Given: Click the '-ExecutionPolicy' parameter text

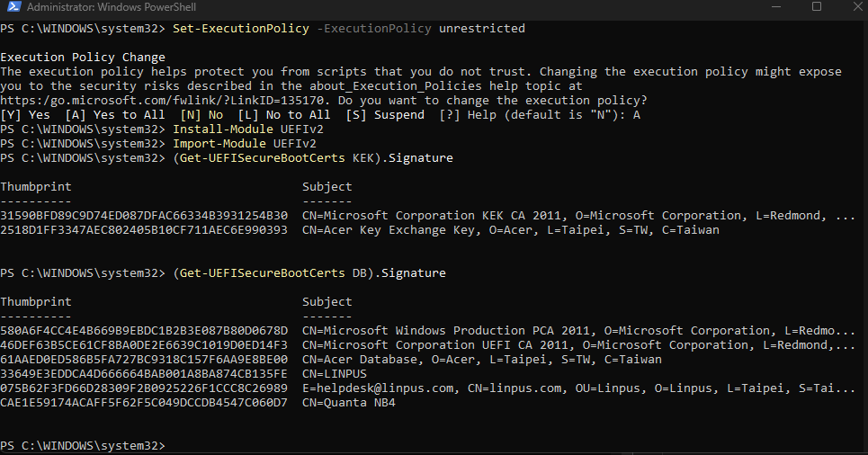Looking at the screenshot, I should (x=374, y=28).
